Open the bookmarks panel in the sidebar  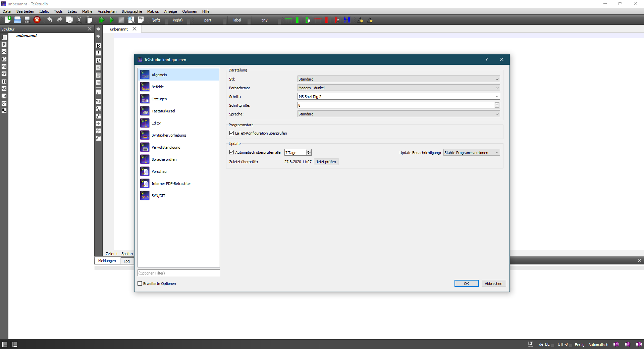pos(4,44)
